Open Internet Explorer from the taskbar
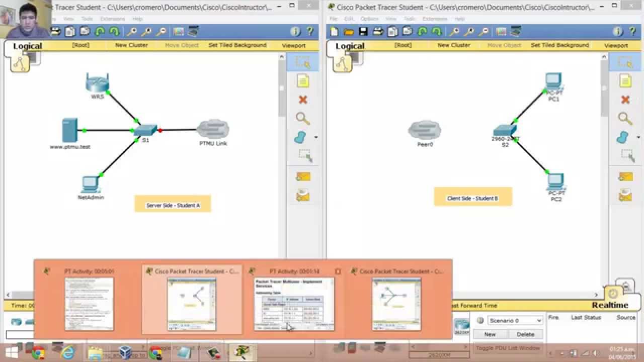 coord(67,353)
